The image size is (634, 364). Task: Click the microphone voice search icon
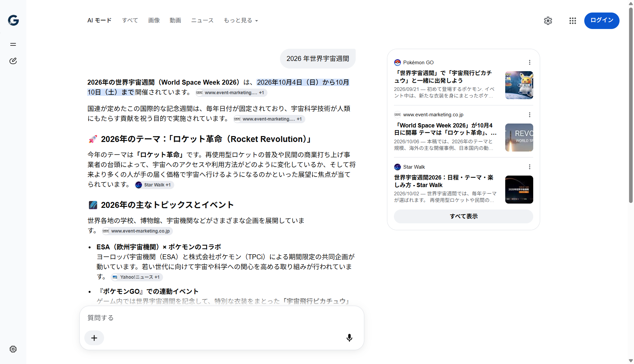[x=349, y=338]
